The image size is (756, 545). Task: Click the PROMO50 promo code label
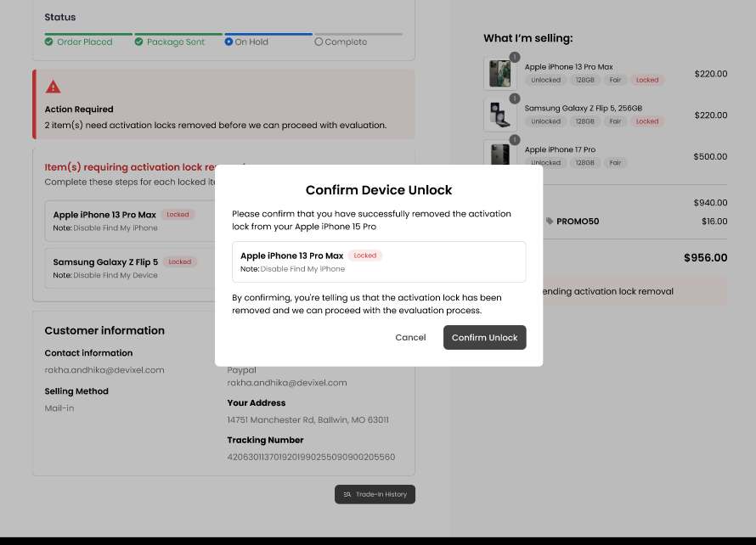578,222
